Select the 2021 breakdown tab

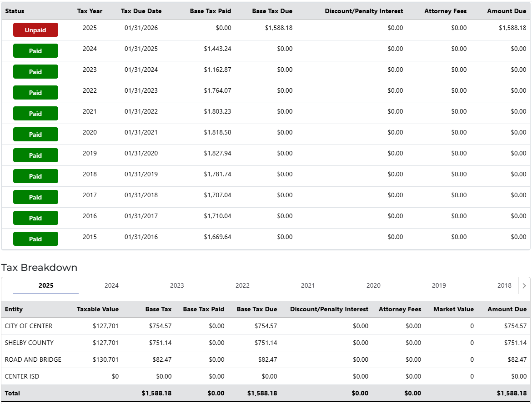point(308,285)
